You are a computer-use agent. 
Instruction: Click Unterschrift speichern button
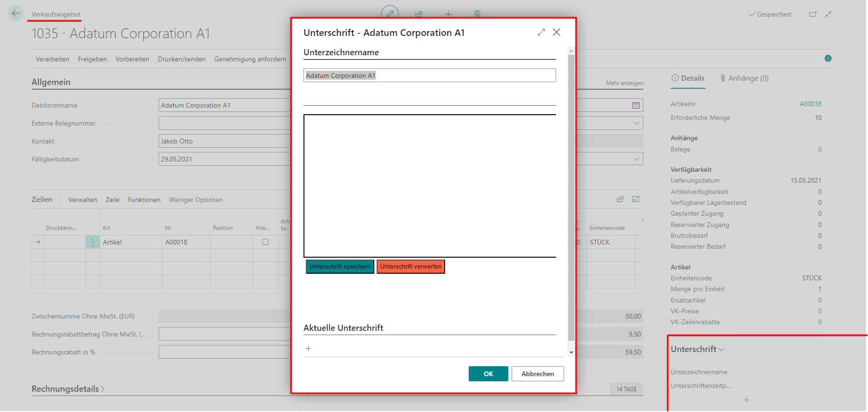tap(340, 267)
